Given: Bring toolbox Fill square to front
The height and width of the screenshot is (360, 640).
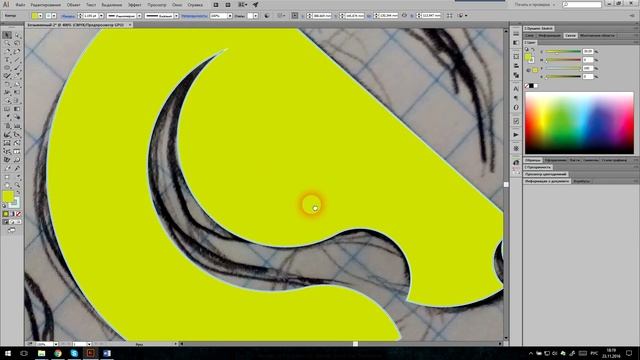Looking at the screenshot, I should (x=8, y=196).
